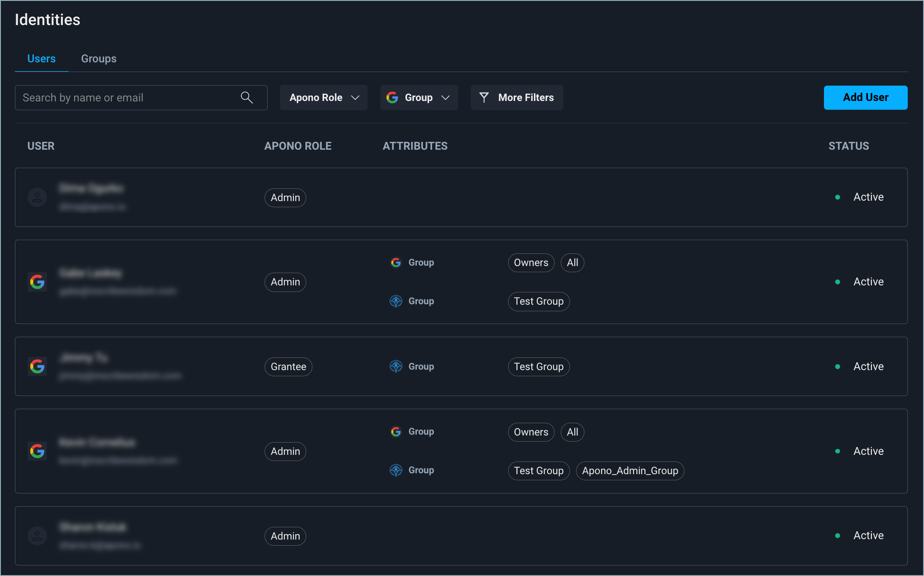
Task: Switch to the Groups tab
Action: click(99, 59)
